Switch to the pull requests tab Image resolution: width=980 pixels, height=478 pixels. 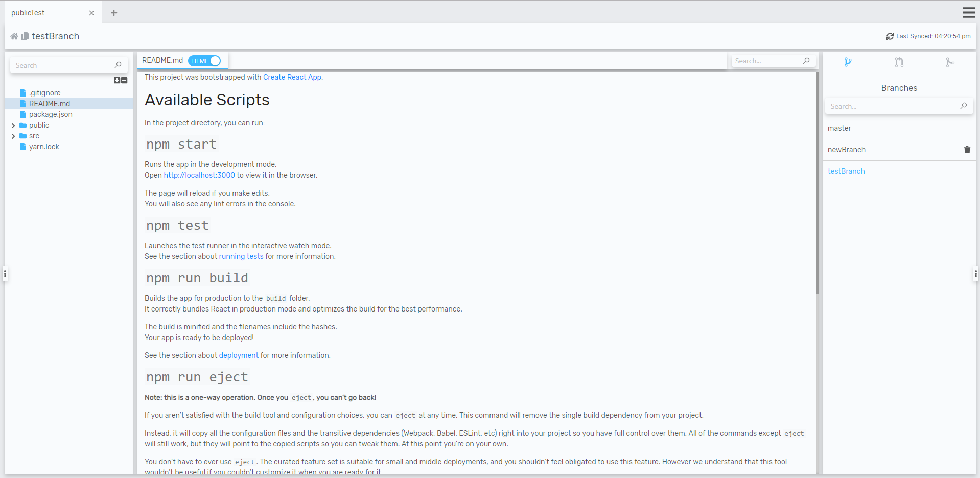click(899, 62)
